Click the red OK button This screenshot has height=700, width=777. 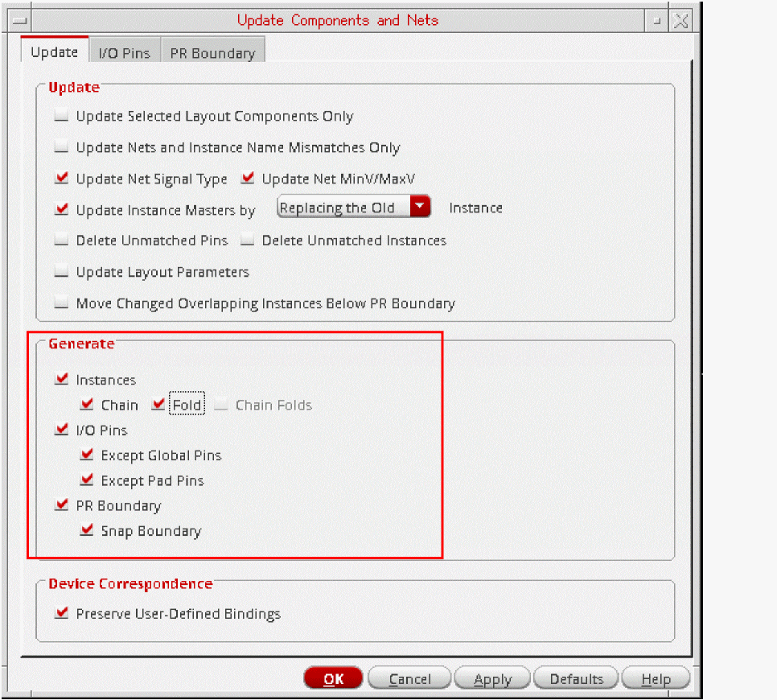pyautogui.click(x=333, y=678)
